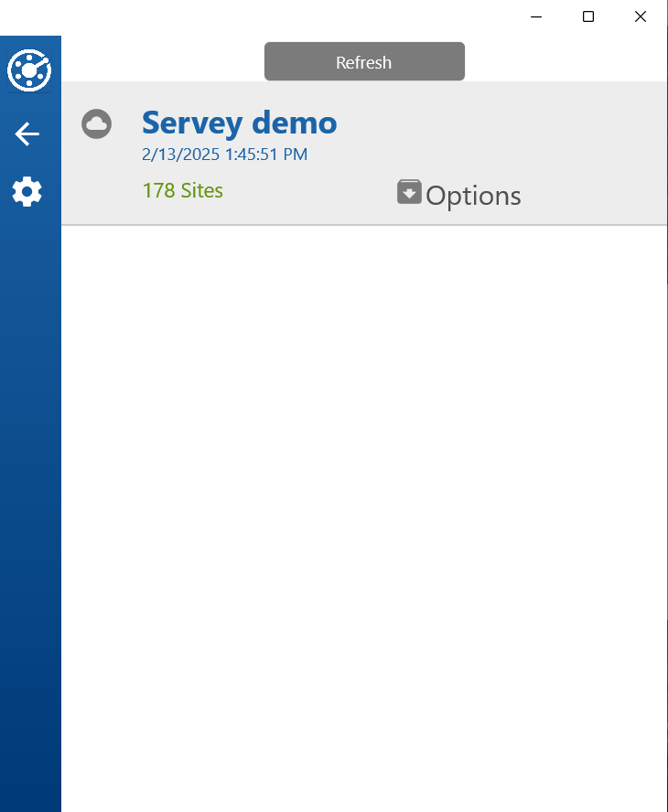Click the separator line under Servey demo row
Viewport: 668px width, 812px height.
(364, 225)
